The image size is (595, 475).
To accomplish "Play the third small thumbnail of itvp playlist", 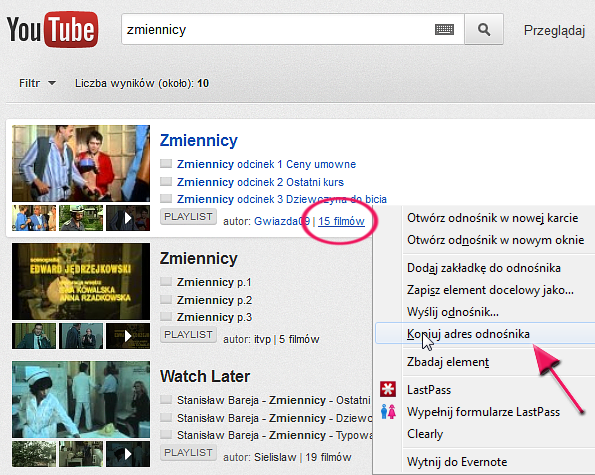I will tap(128, 336).
